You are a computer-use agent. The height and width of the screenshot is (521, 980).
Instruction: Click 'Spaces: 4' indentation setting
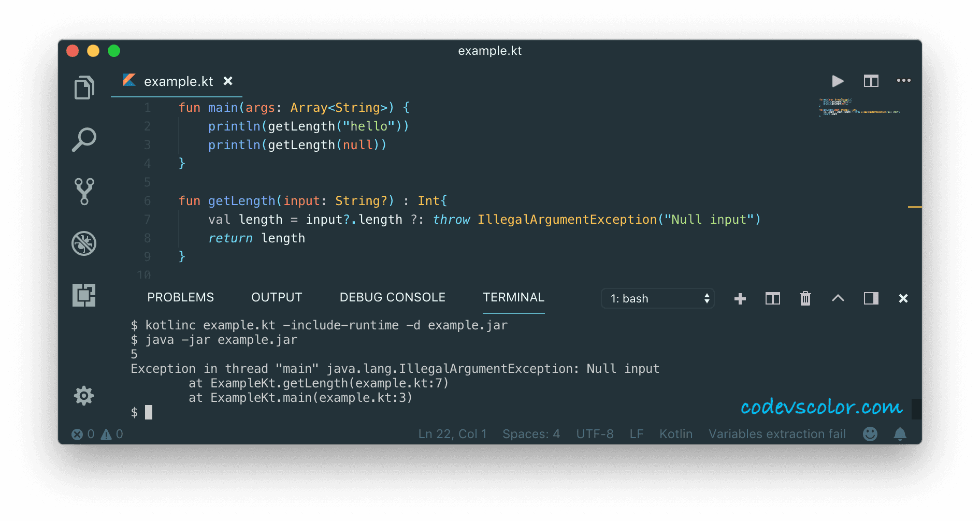click(x=531, y=434)
